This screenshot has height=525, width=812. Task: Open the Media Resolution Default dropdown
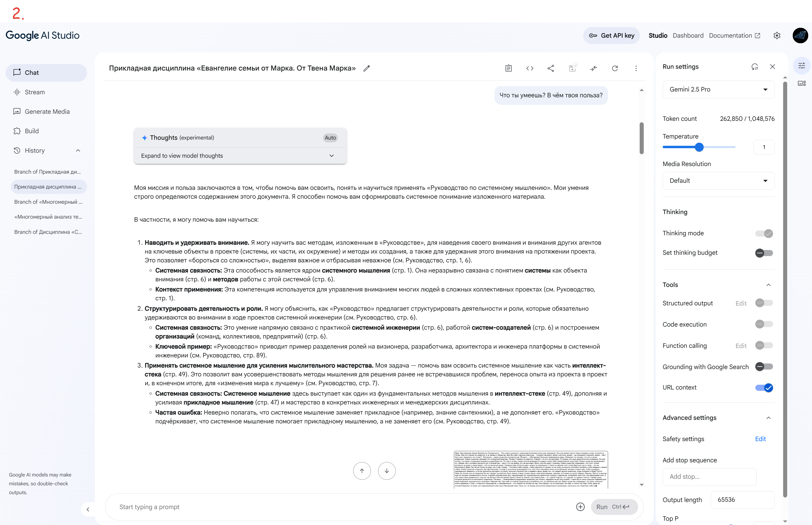coord(719,181)
